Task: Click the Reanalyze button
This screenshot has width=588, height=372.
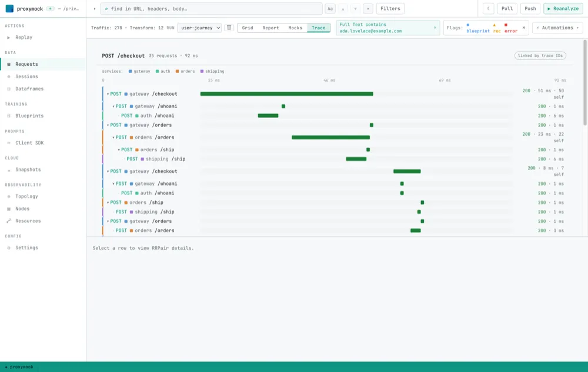Action: point(563,9)
